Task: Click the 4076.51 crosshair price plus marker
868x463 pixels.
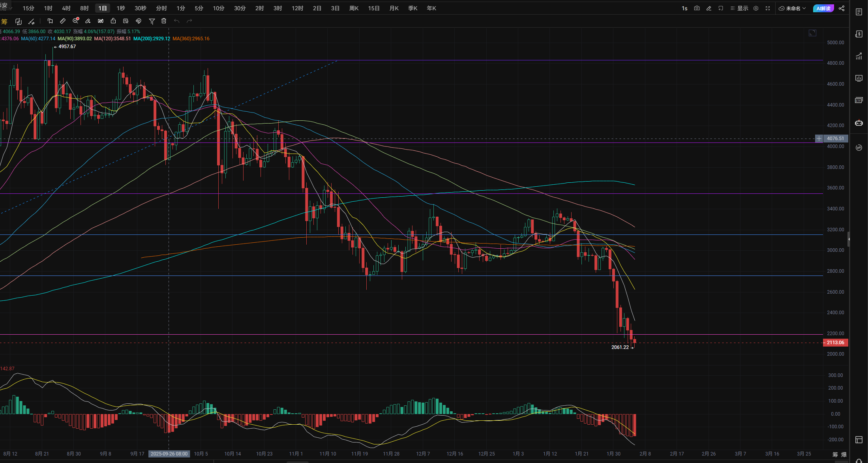Action: coord(819,139)
